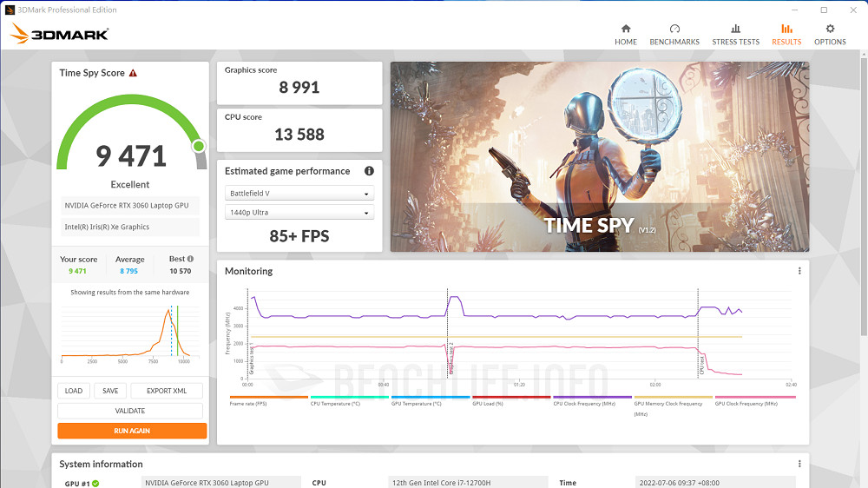Open Stress Tests bar-chart icon
Viewport: 868px width, 488px height.
pyautogui.click(x=735, y=29)
